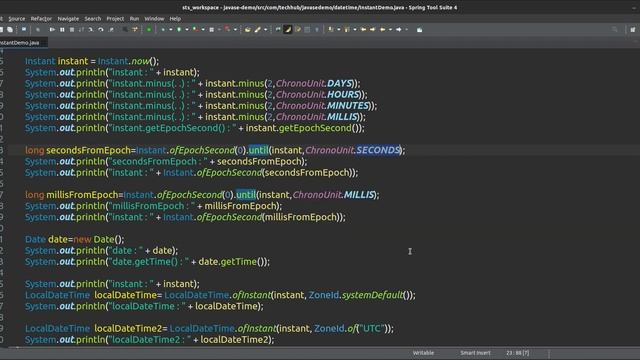Open the External Tools dropdown arrow
Viewport: 640px width, 360px height.
[235, 29]
